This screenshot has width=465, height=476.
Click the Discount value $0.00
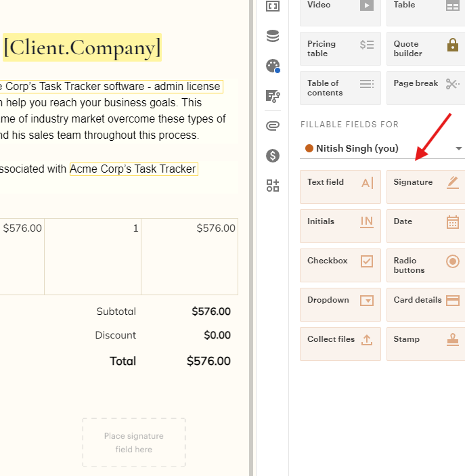[217, 335]
